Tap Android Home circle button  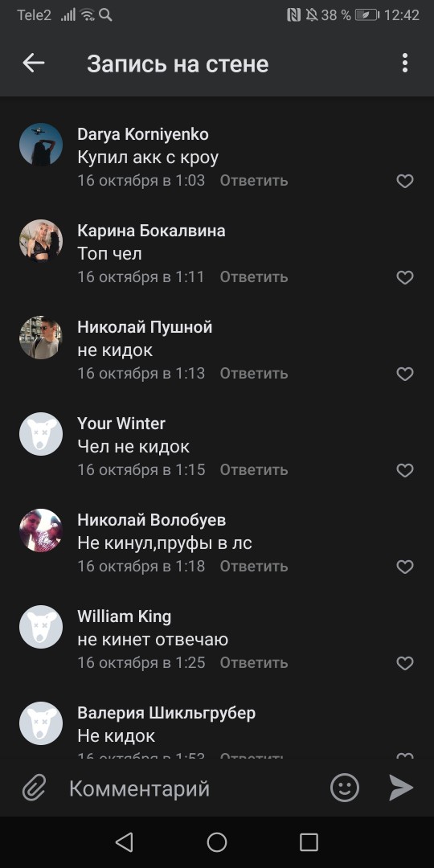tap(217, 842)
